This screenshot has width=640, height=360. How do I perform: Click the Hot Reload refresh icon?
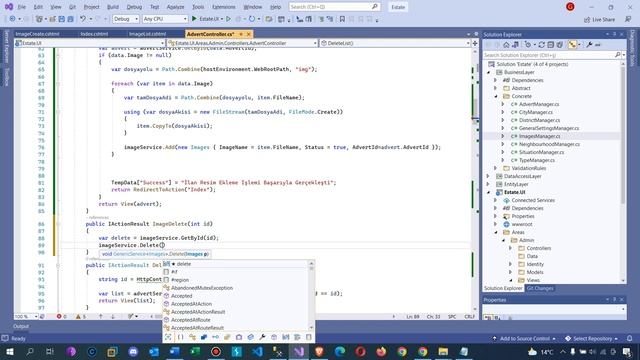(252, 19)
